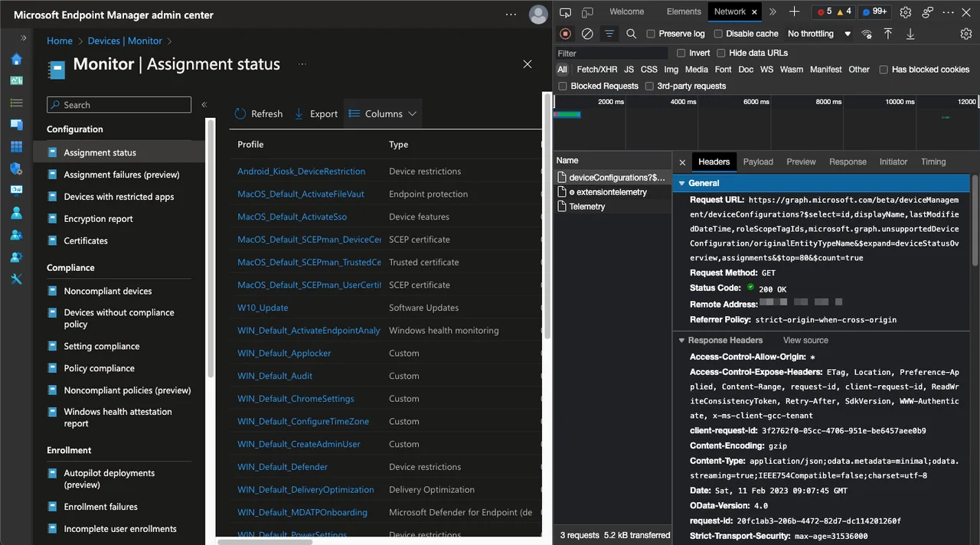Open the No throttling dropdown

point(819,34)
